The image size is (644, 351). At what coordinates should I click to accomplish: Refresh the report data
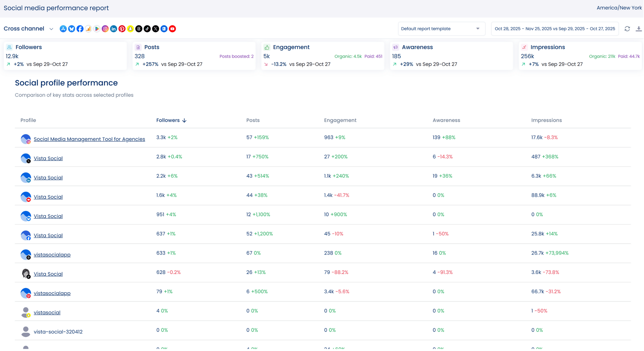627,29
